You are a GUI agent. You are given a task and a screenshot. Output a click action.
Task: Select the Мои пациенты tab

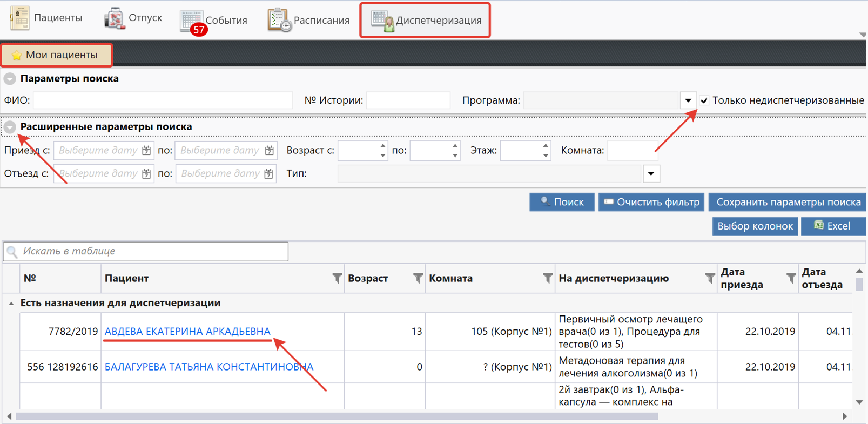click(x=57, y=55)
